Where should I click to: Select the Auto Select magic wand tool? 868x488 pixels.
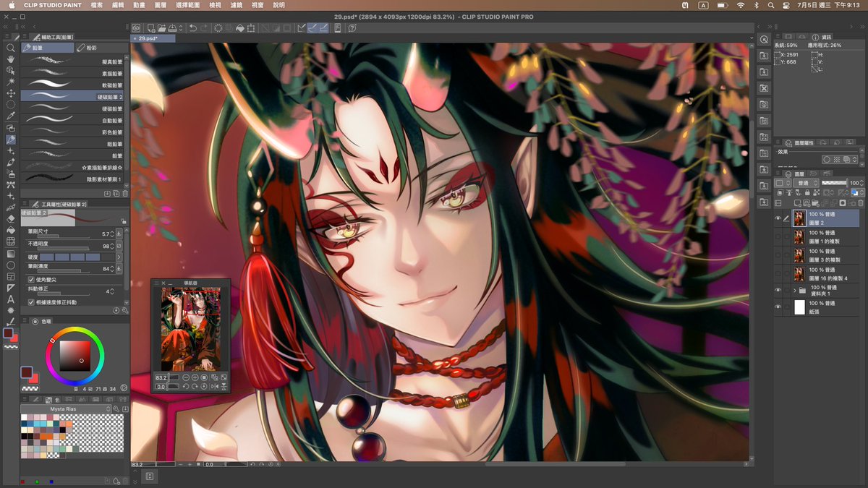pyautogui.click(x=11, y=82)
